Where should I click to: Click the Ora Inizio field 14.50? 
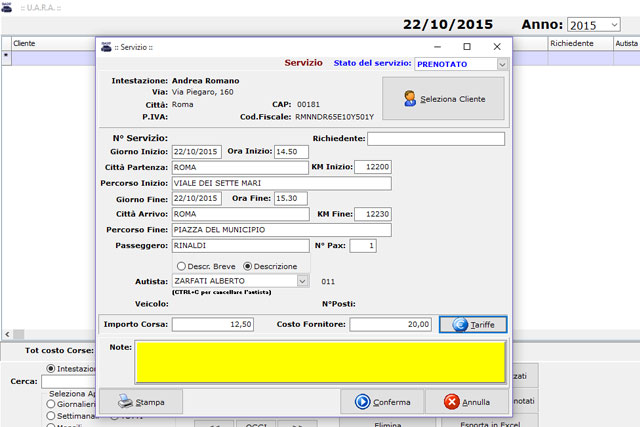[x=291, y=151]
